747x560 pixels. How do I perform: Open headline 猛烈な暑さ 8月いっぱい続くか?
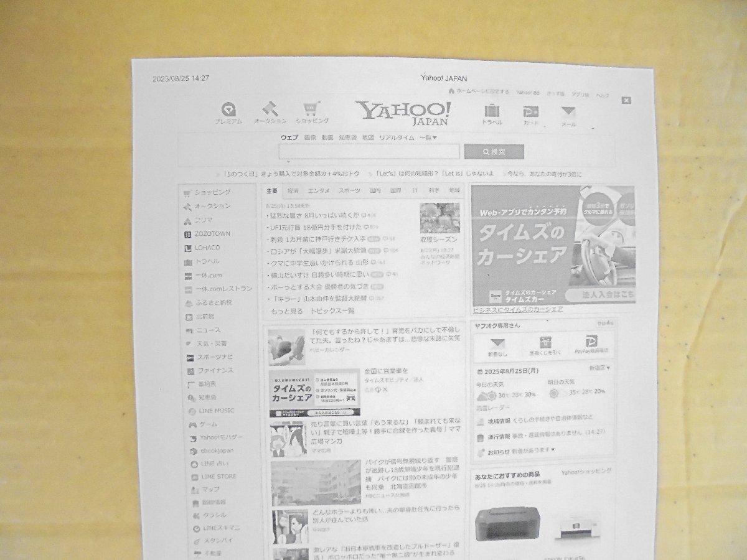tap(314, 215)
